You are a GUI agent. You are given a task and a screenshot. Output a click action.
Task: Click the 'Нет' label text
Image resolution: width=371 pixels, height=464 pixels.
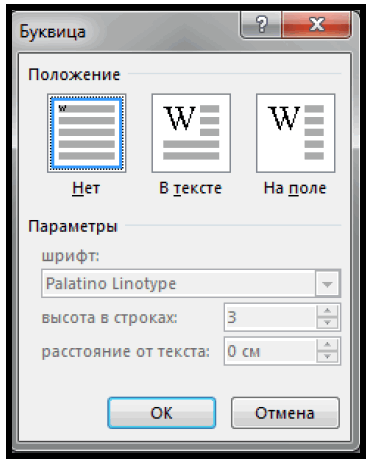(86, 188)
